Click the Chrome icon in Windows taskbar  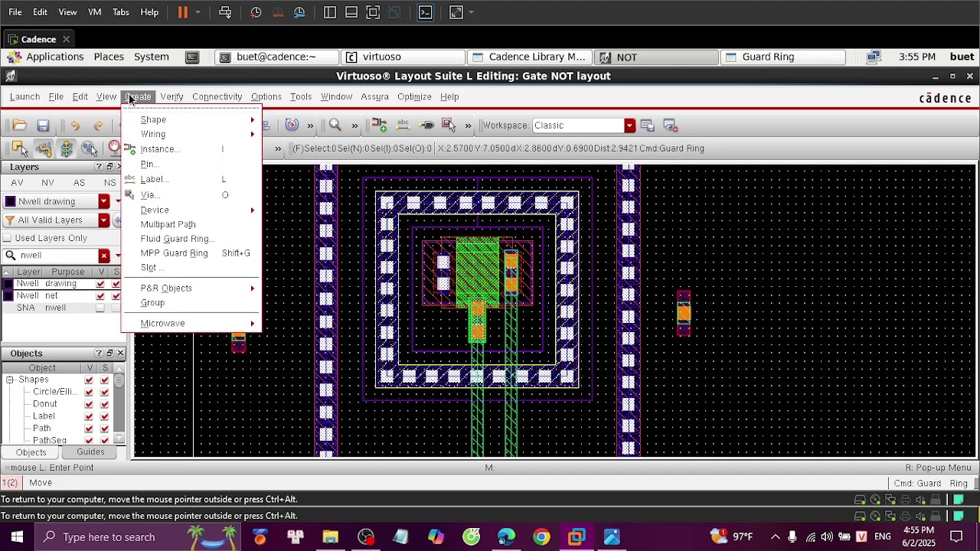pyautogui.click(x=541, y=537)
